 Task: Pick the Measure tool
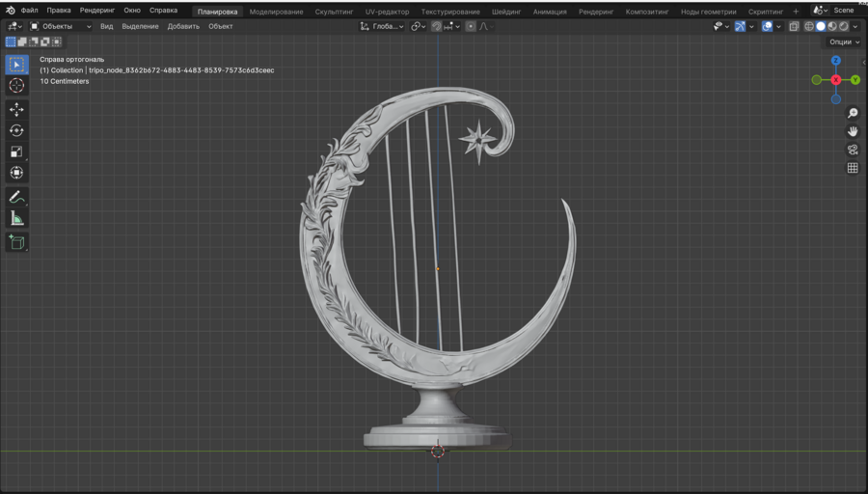[16, 219]
